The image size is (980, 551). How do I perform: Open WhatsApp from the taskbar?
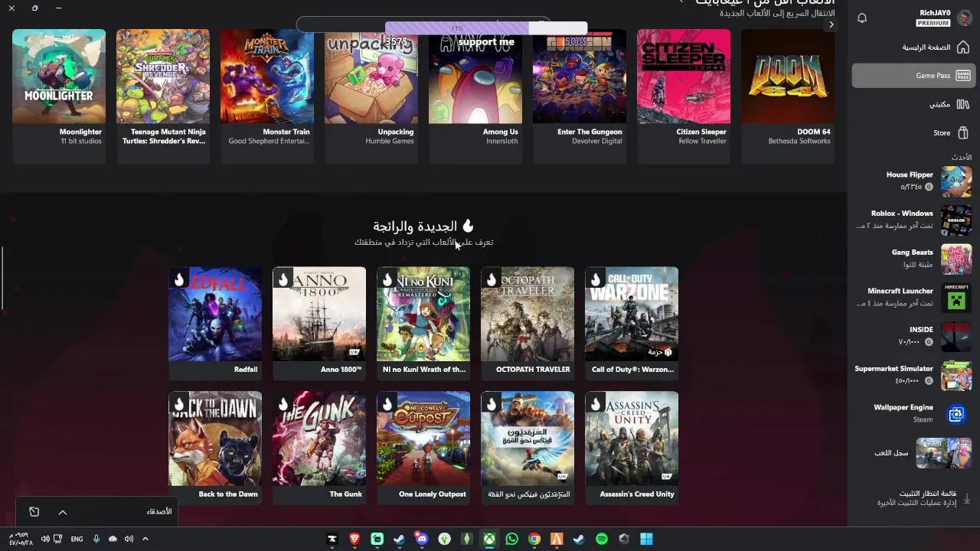[511, 539]
